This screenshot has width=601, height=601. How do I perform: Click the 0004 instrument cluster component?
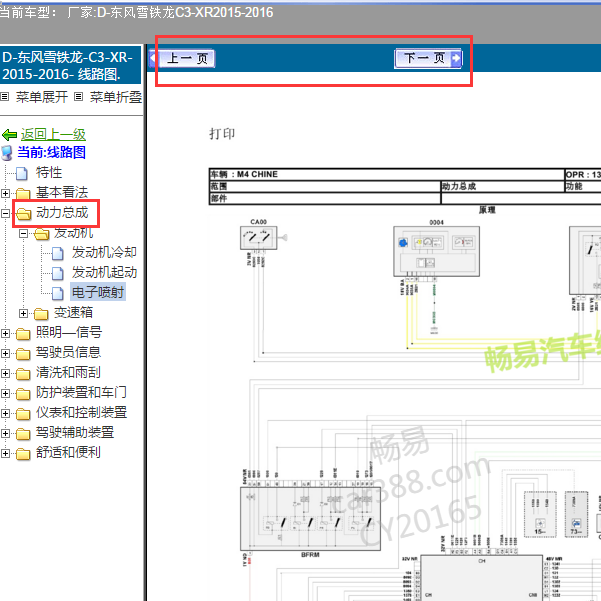(x=437, y=251)
